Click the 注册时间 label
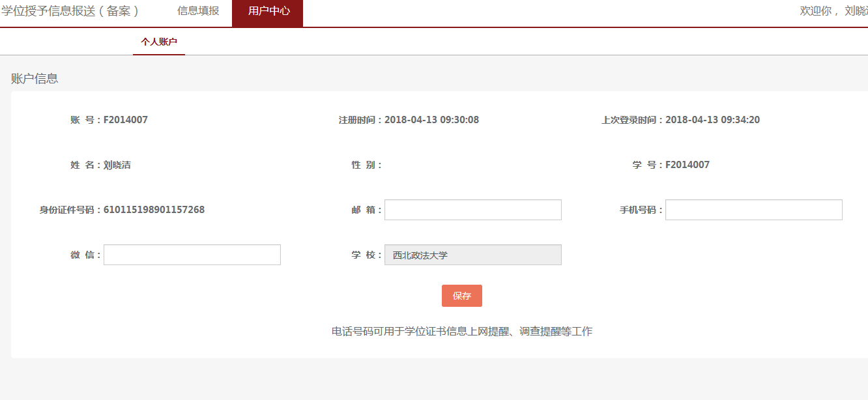The height and width of the screenshot is (400, 868). pyautogui.click(x=360, y=120)
